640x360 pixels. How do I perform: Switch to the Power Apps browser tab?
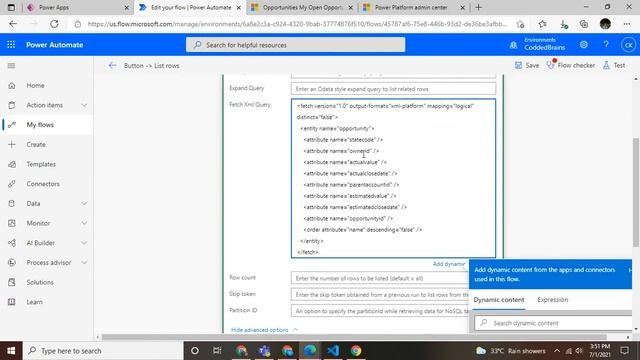(x=77, y=7)
